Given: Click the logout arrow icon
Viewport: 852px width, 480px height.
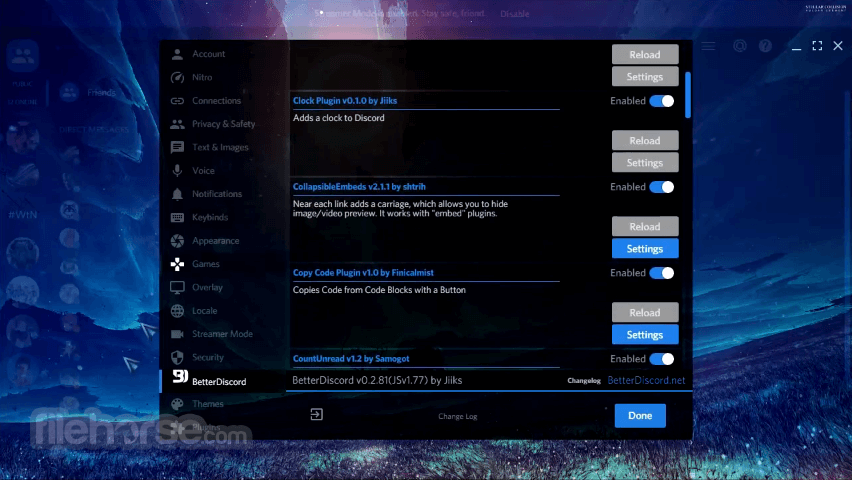Looking at the screenshot, I should pos(316,415).
